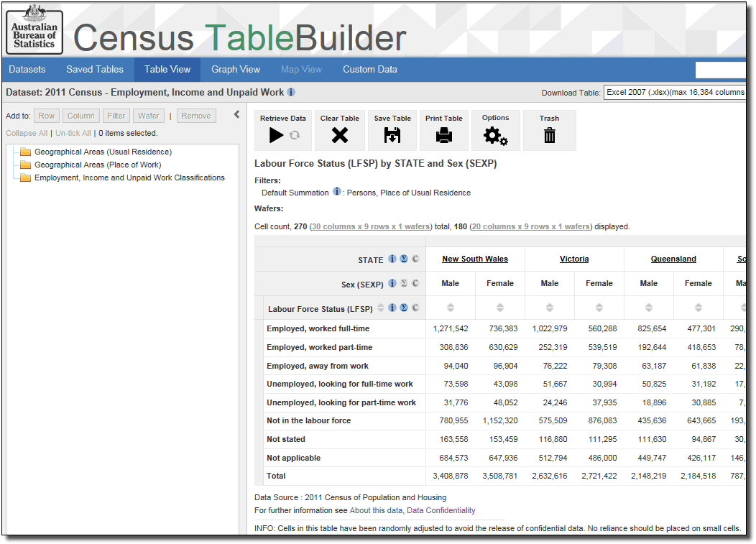
Task: Click the Trash bin icon
Action: 550,135
